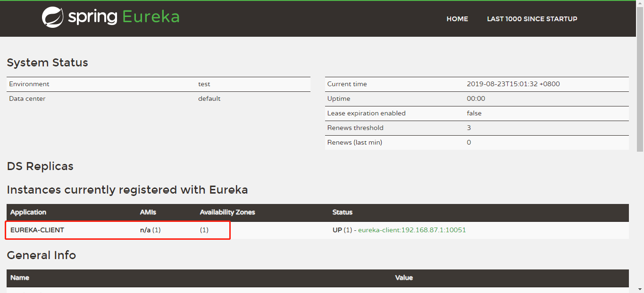
Task: Select the data center value 'default'
Action: (x=209, y=98)
